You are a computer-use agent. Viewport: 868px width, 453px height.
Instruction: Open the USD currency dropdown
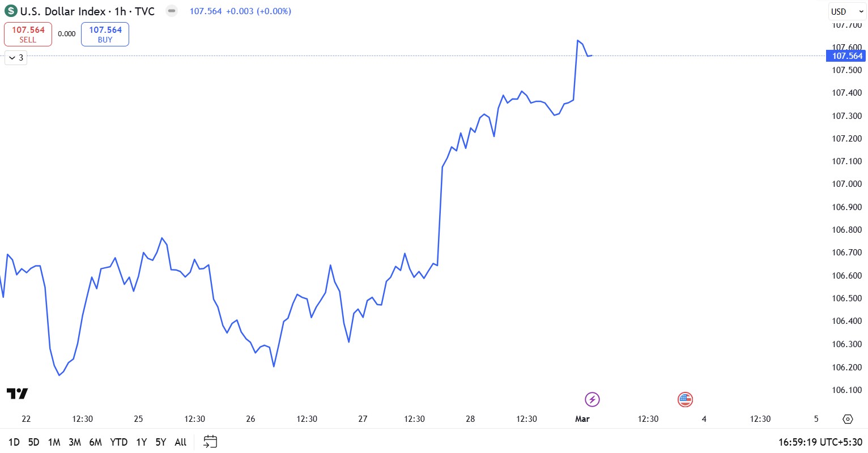pos(846,11)
